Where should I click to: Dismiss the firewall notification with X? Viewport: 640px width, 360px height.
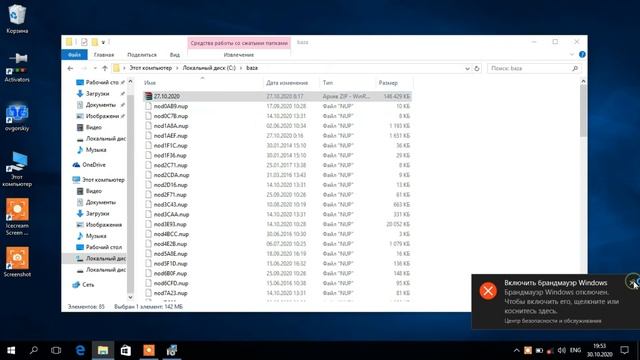tap(632, 282)
